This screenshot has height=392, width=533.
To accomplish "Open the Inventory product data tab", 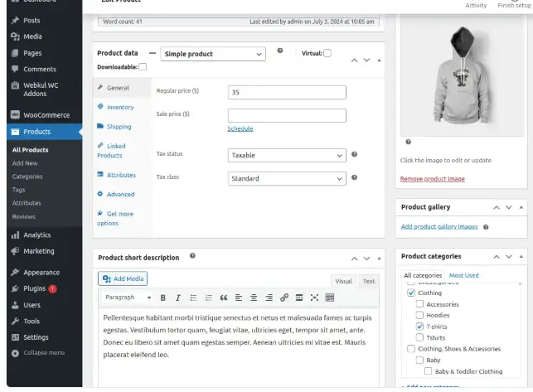I will (x=120, y=107).
